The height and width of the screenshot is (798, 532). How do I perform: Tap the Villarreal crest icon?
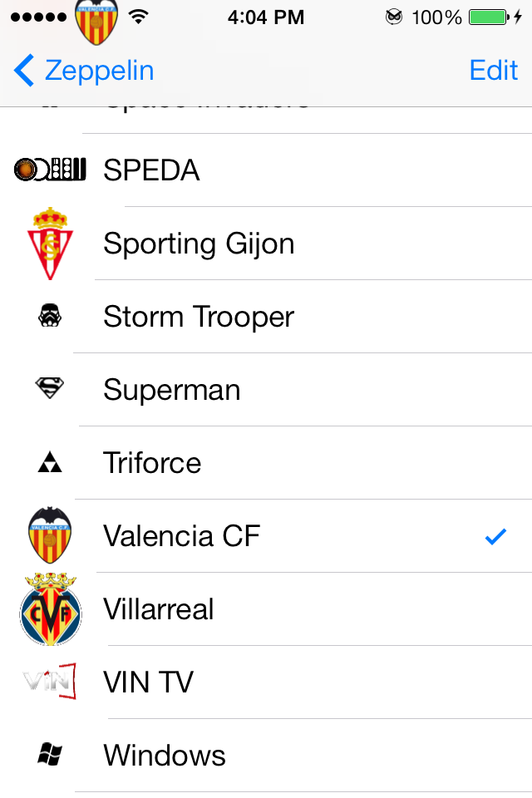point(50,609)
